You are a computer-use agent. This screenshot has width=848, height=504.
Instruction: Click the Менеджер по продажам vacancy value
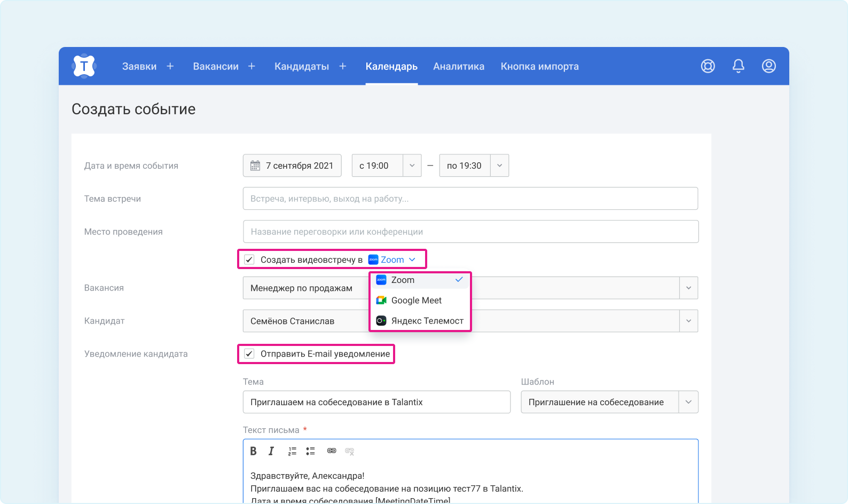301,288
